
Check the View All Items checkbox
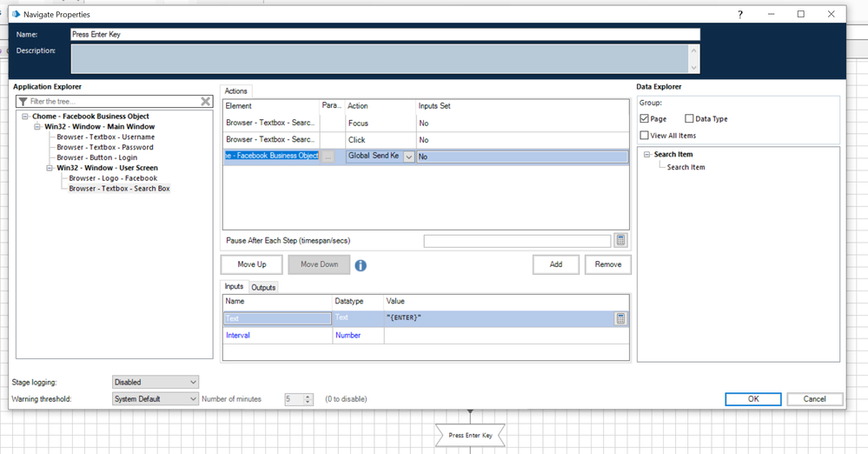[645, 135]
